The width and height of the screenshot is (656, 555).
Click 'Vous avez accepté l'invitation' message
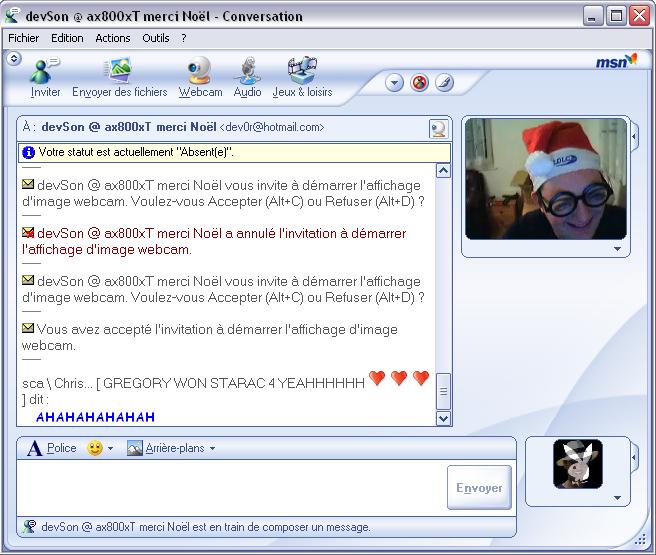click(x=210, y=338)
